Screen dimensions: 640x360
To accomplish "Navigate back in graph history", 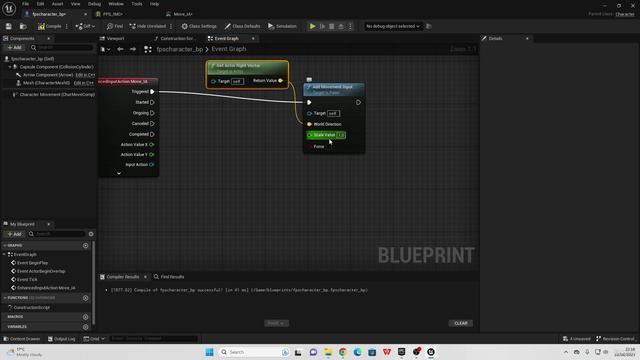I will coord(120,49).
